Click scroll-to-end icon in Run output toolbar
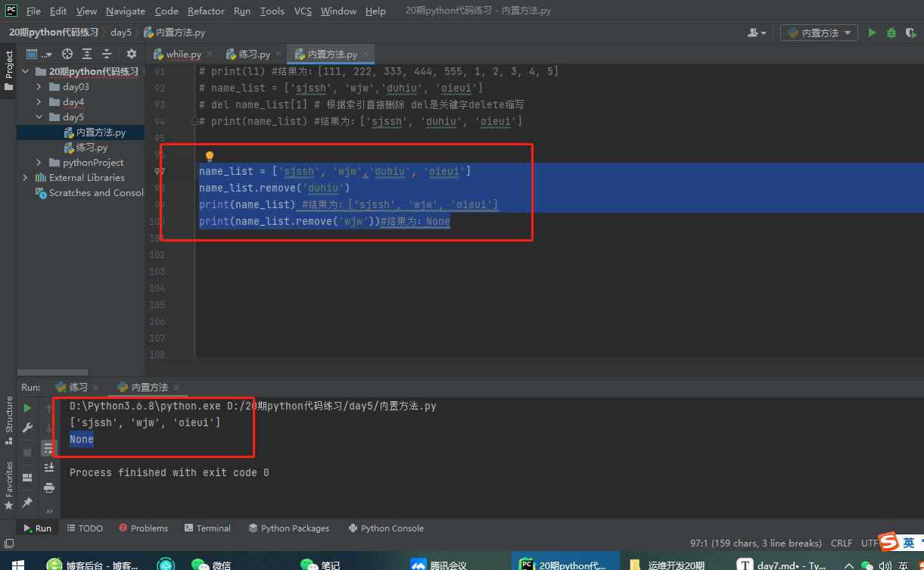The image size is (924, 570). click(x=49, y=467)
